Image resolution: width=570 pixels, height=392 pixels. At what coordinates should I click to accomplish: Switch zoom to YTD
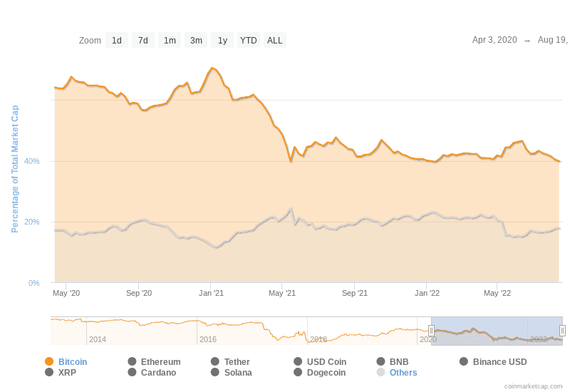[x=249, y=40]
